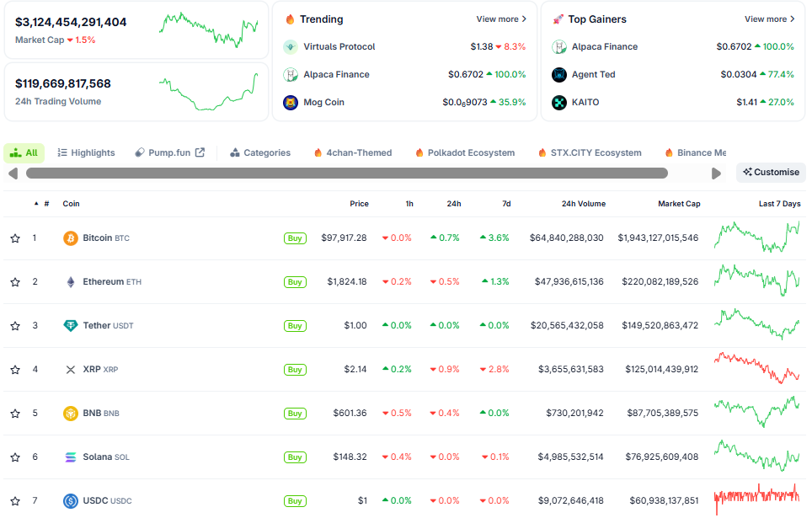Image resolution: width=812 pixels, height=518 pixels.
Task: Click the USDC coin icon
Action: tap(71, 501)
